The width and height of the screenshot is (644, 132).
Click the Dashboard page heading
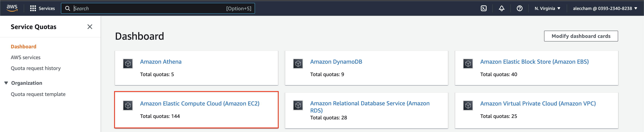[139, 36]
